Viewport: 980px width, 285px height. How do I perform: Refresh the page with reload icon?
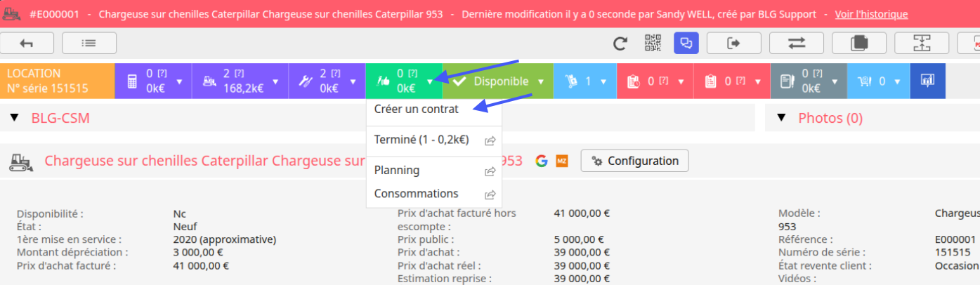coord(620,44)
